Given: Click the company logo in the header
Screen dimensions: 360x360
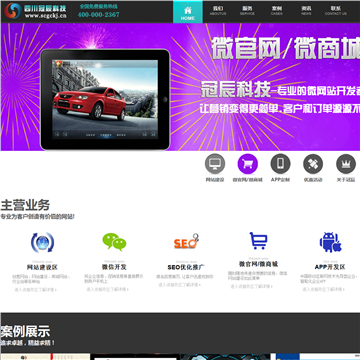Looking at the screenshot, I should (x=35, y=11).
